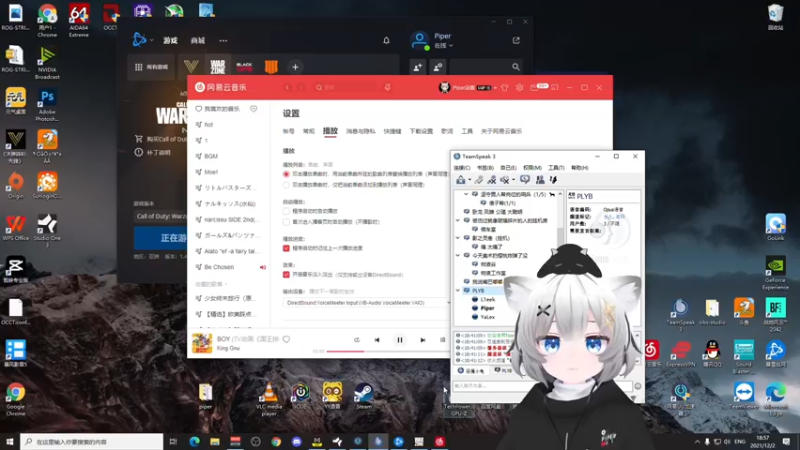The width and height of the screenshot is (800, 450).
Task: Click TeamSpeak toggle away status icon
Action: click(x=461, y=180)
